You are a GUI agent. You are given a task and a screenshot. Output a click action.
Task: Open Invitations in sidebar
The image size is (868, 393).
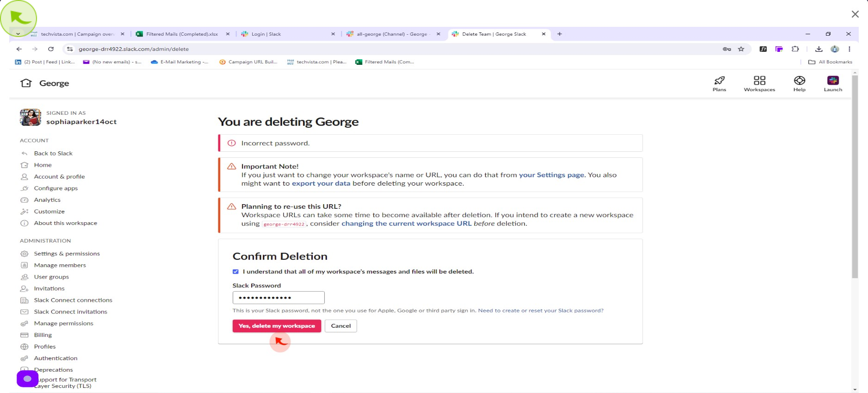[49, 288]
